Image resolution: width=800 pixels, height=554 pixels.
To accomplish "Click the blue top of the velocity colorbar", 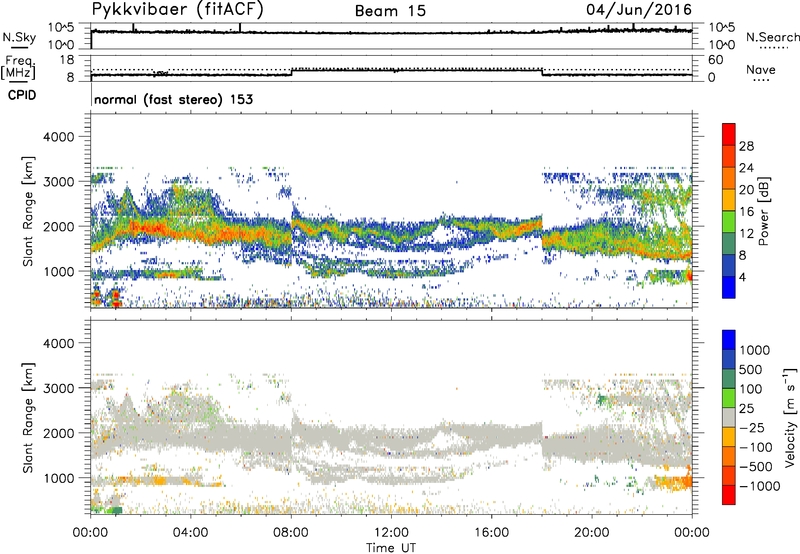I will [729, 340].
